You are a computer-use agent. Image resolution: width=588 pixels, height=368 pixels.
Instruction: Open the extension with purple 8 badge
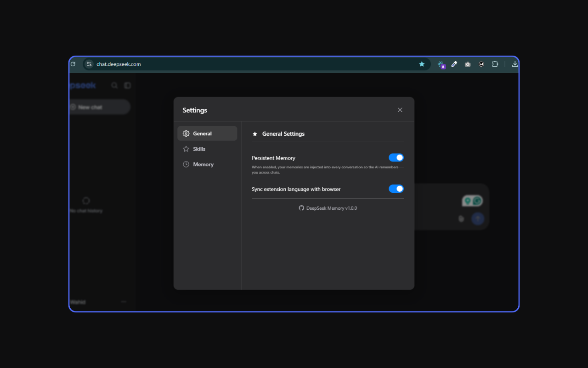point(441,64)
